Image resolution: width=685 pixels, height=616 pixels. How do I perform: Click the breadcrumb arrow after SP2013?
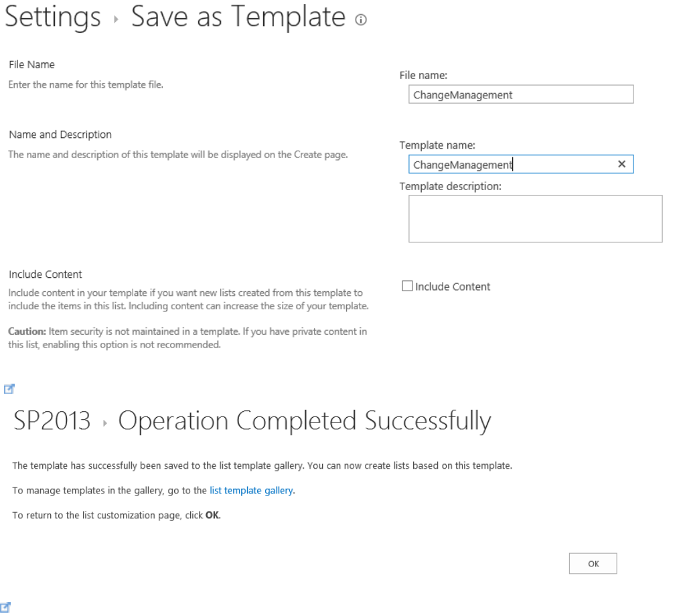click(104, 424)
